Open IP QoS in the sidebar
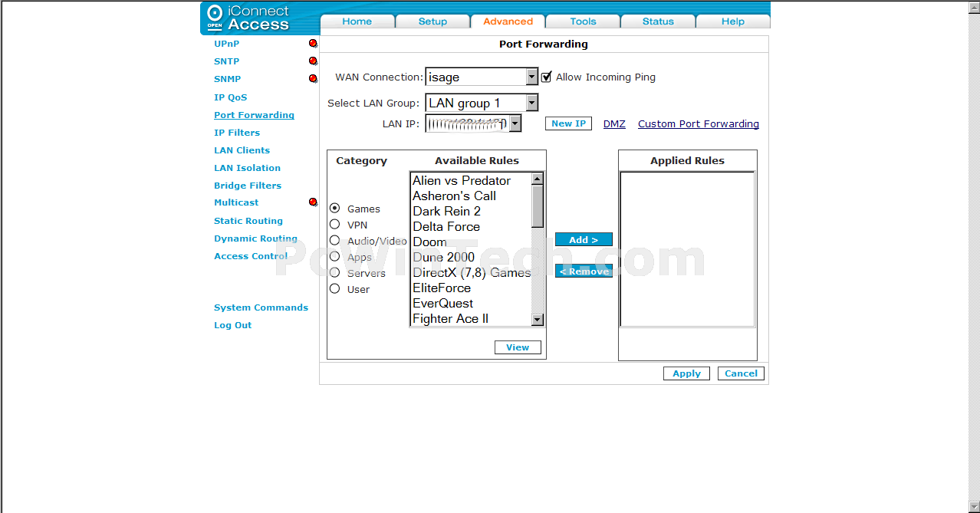The width and height of the screenshot is (980, 513). [x=230, y=97]
